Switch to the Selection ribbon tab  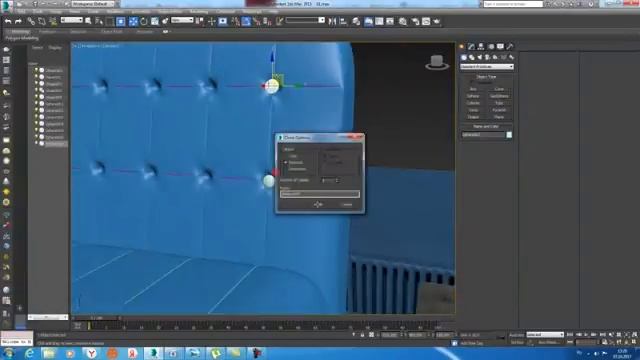(x=78, y=31)
